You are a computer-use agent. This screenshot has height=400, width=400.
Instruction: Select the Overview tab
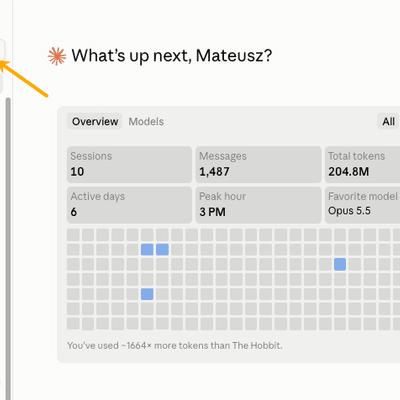[95, 122]
